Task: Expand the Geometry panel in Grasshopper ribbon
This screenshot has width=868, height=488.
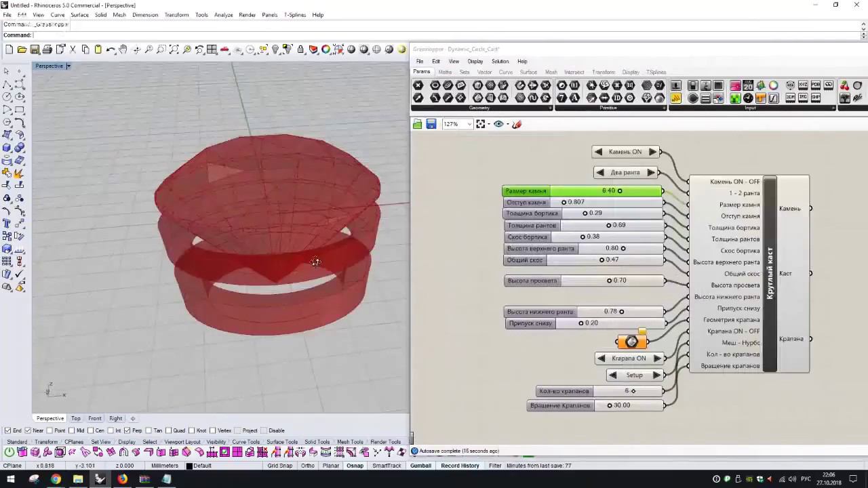Action: (x=550, y=108)
